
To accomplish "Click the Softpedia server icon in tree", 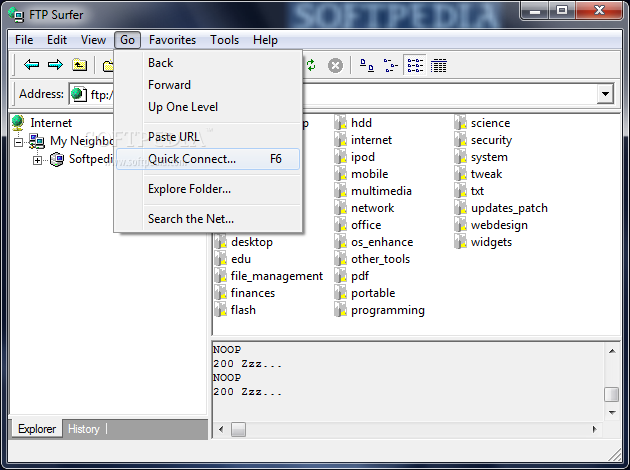I will click(x=57, y=159).
